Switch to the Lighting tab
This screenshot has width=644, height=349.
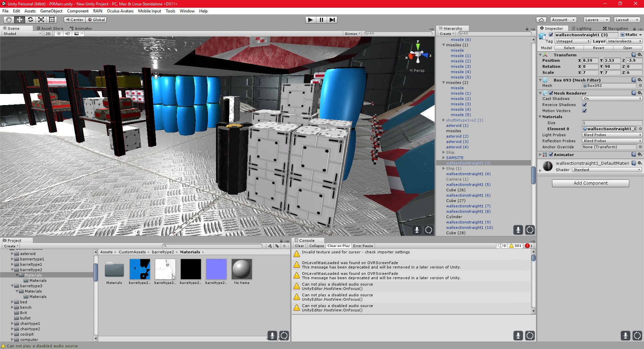coord(582,29)
